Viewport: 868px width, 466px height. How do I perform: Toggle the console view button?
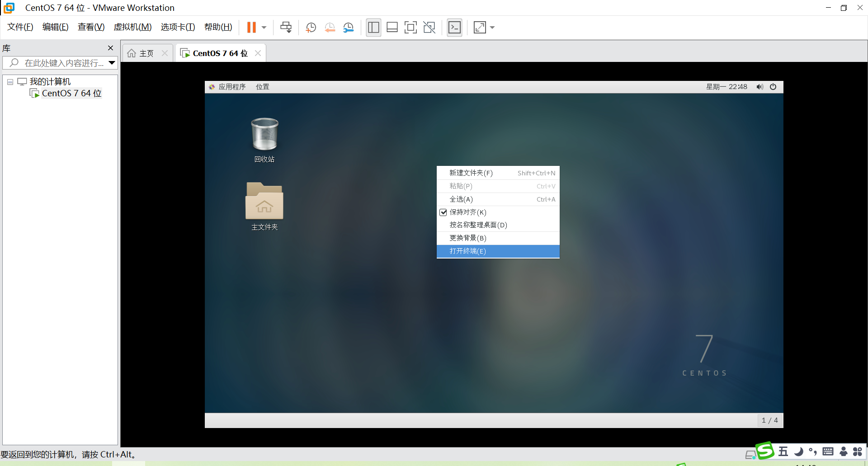454,28
